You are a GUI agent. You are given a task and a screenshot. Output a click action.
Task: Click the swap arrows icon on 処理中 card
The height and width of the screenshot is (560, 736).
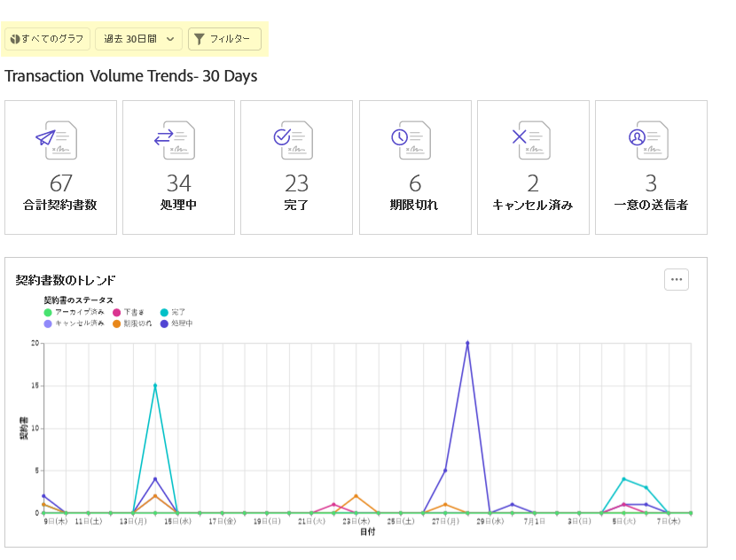click(x=164, y=137)
